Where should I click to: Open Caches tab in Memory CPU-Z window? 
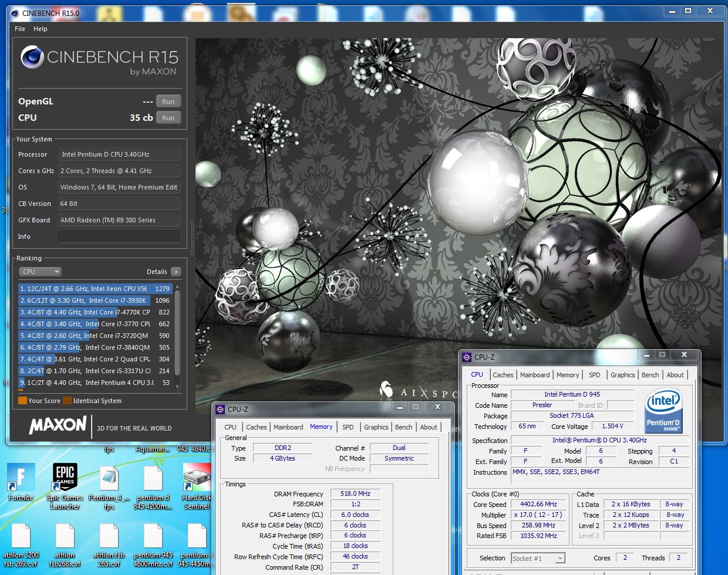click(x=256, y=427)
